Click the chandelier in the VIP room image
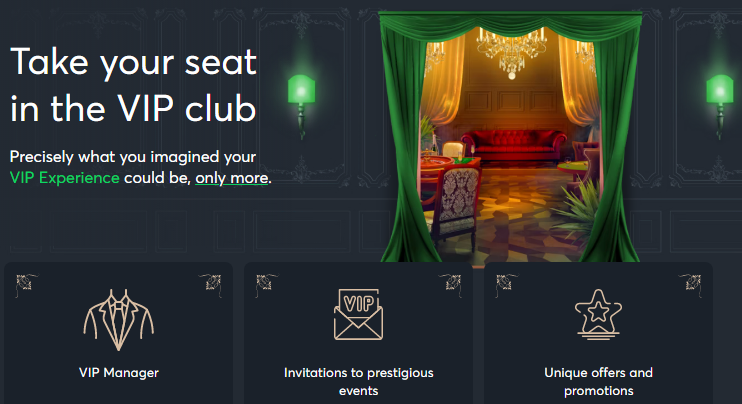Screen dimensions: 742x404 click(511, 52)
